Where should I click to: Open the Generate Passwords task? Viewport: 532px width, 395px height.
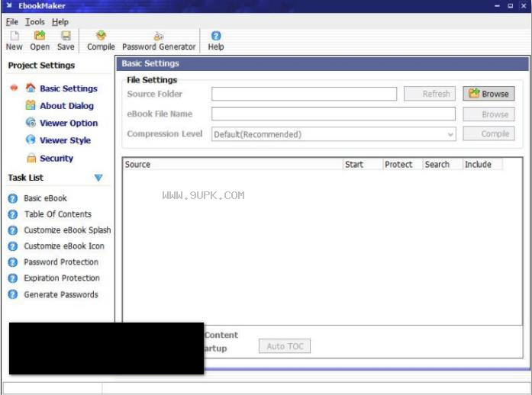click(61, 294)
